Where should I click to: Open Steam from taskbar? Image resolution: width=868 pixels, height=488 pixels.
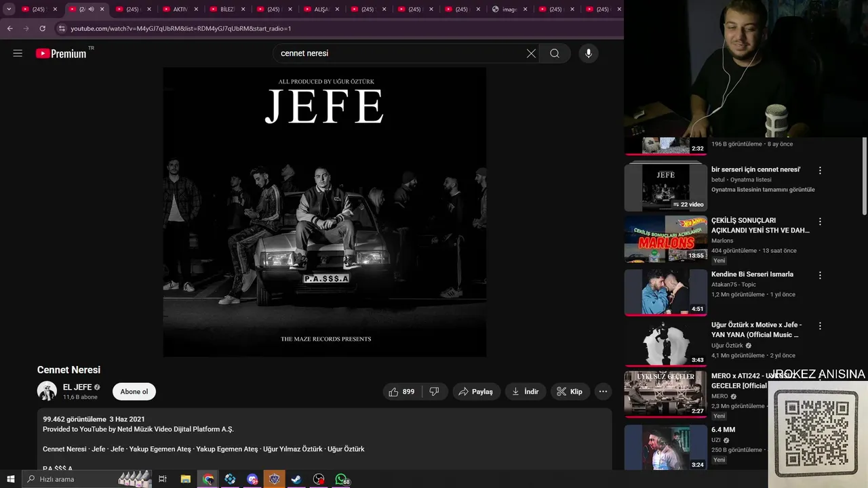[x=296, y=479]
